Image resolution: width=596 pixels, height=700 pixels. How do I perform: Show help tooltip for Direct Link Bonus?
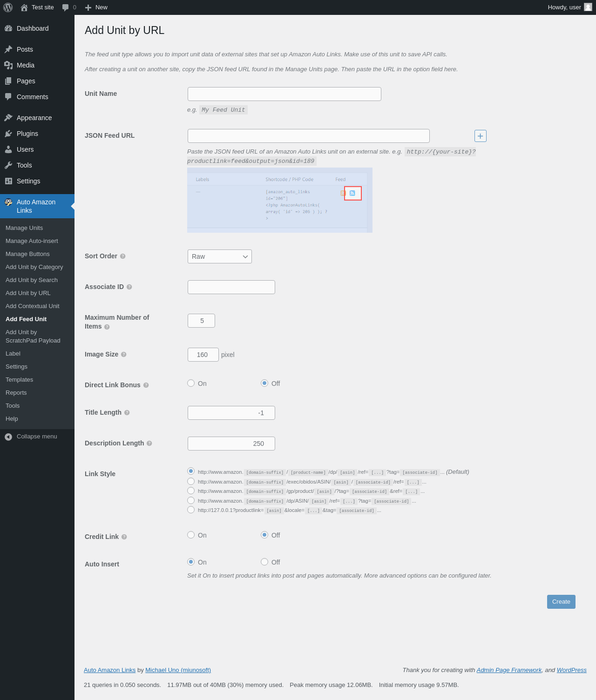[146, 385]
